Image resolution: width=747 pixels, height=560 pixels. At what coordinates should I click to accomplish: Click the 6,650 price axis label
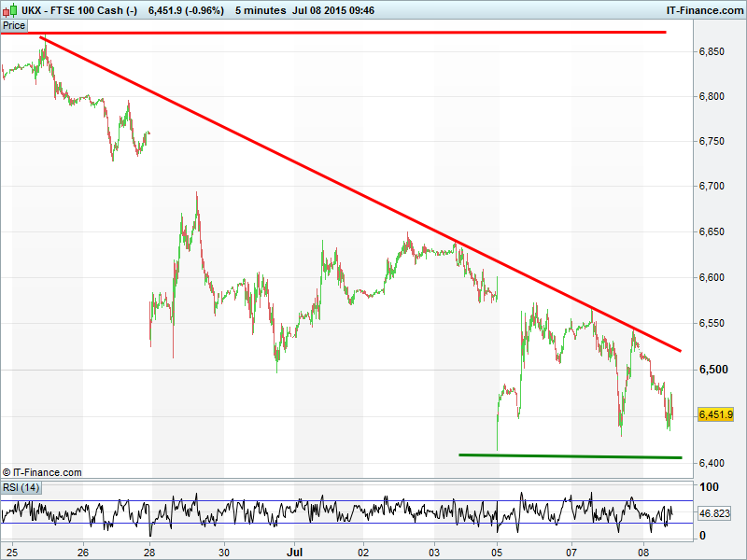[712, 231]
